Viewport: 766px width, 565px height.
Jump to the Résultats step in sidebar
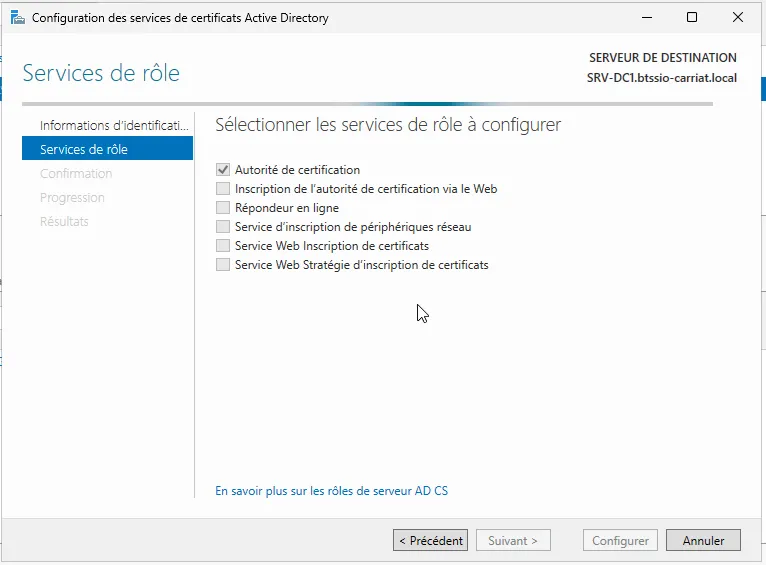pyautogui.click(x=64, y=222)
